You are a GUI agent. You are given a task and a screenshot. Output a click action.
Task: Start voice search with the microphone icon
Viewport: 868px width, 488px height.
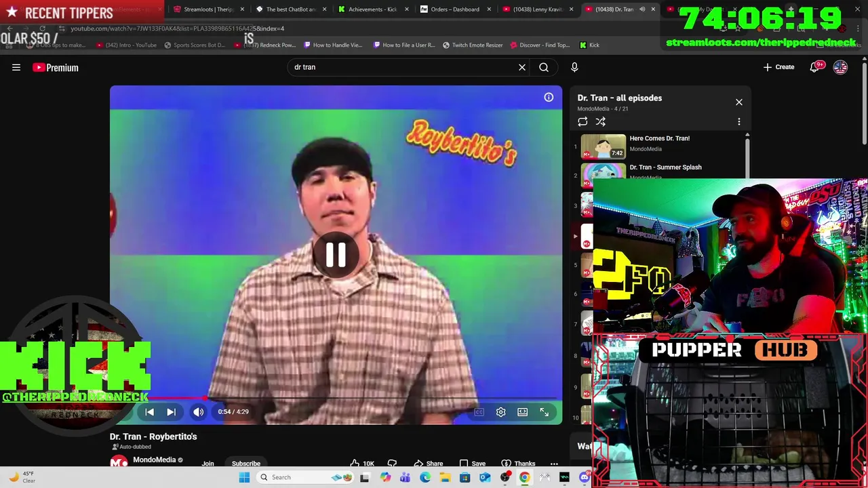pos(574,67)
